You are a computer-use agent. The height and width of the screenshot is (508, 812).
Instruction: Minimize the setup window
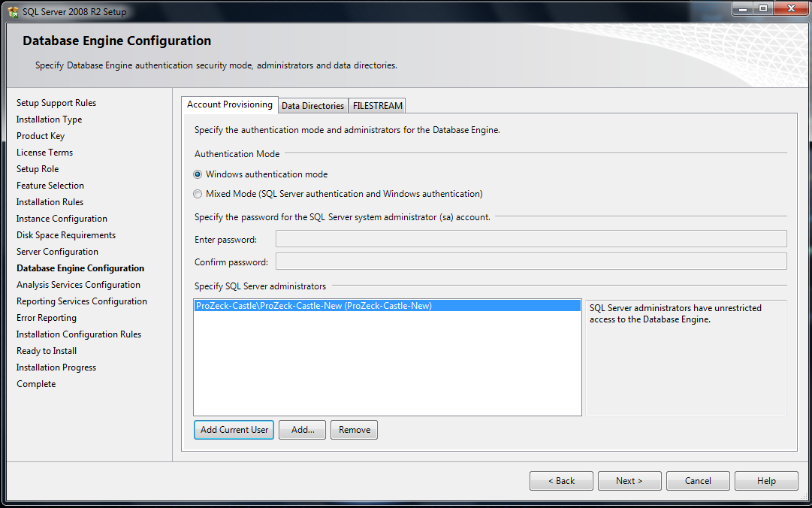[743, 8]
